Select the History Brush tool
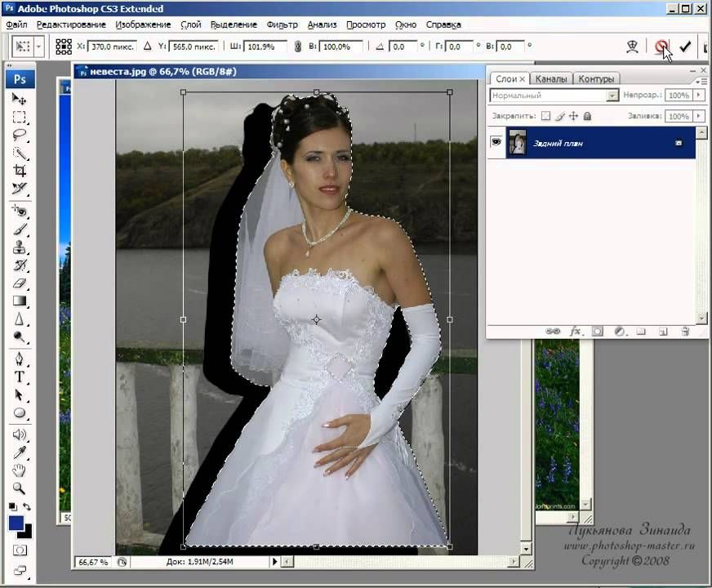712x588 pixels. click(x=19, y=265)
